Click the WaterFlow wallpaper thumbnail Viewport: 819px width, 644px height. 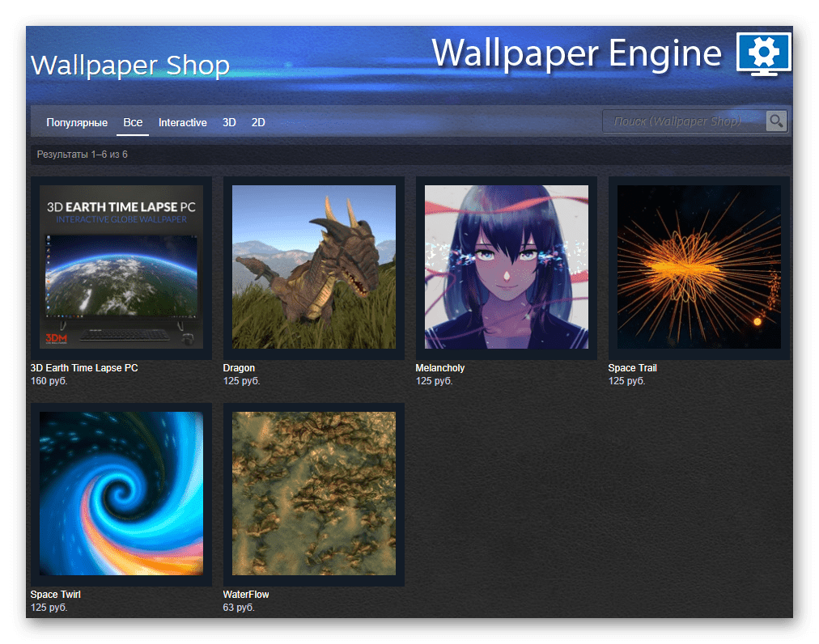pos(314,494)
